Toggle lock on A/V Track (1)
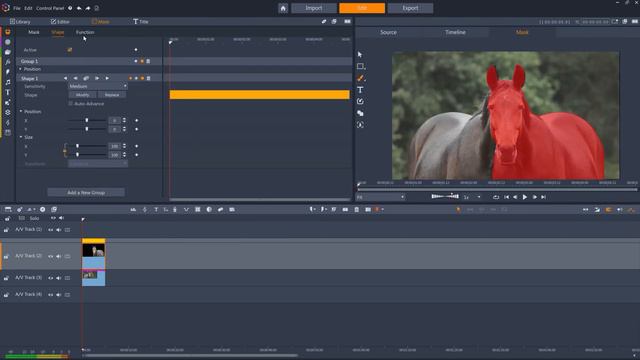 coord(6,230)
